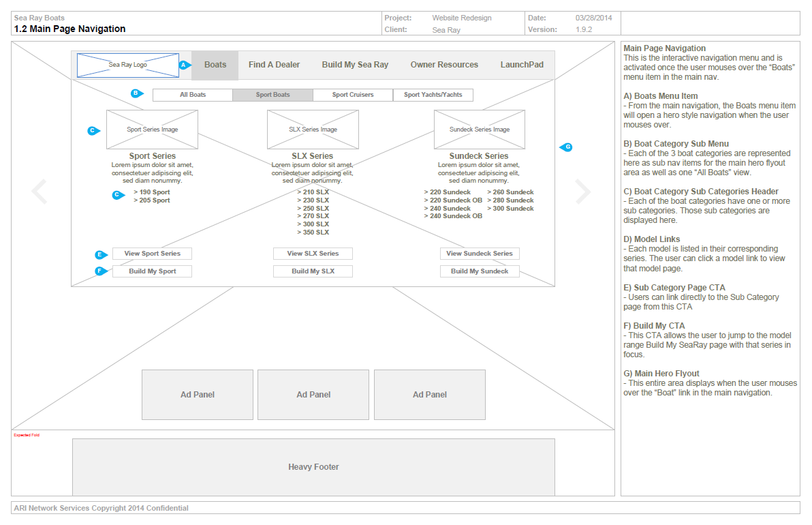The width and height of the screenshot is (812, 525).
Task: Click the previous carousel arrow
Action: 40,192
